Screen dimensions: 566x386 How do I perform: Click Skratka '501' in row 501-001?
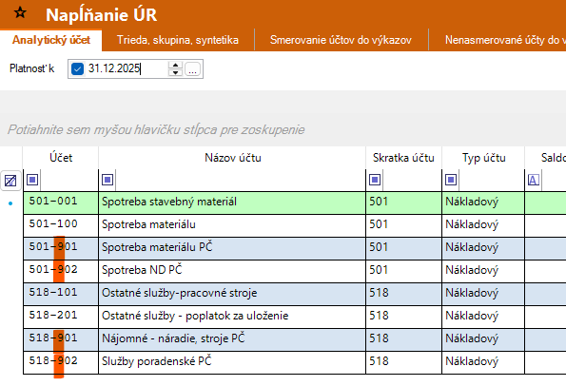404,203
